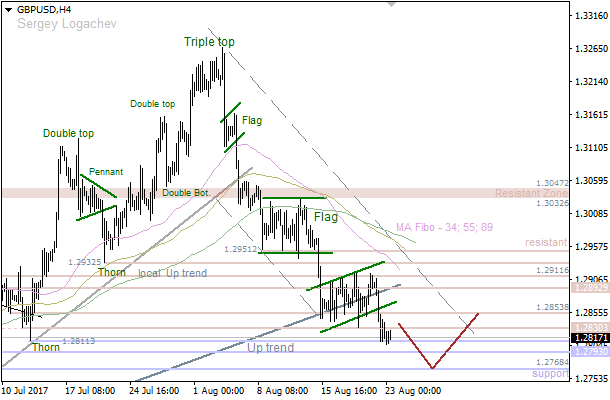Click the 1 Aug 00:00 time axis label
Image resolution: width=610 pixels, height=400 pixels.
click(216, 391)
